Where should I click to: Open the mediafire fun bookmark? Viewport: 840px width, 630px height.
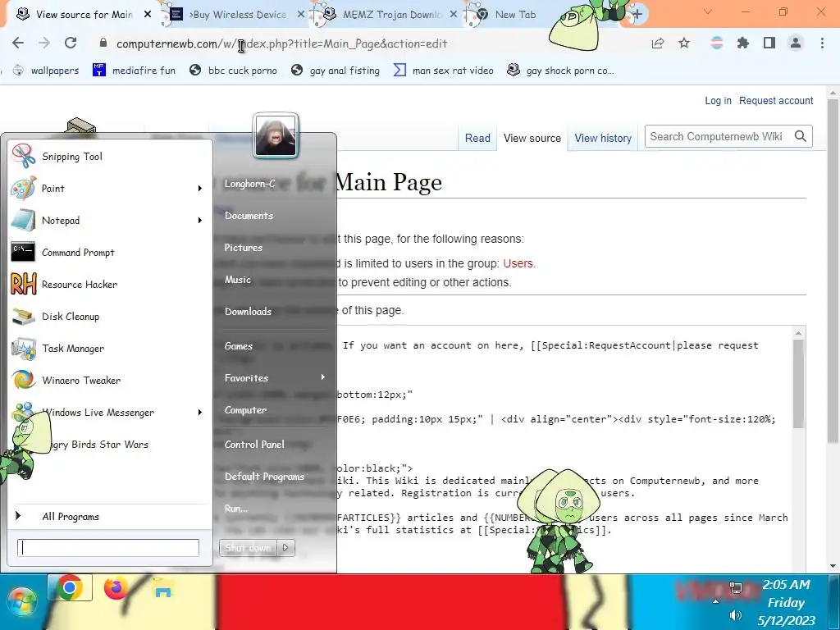pos(135,71)
